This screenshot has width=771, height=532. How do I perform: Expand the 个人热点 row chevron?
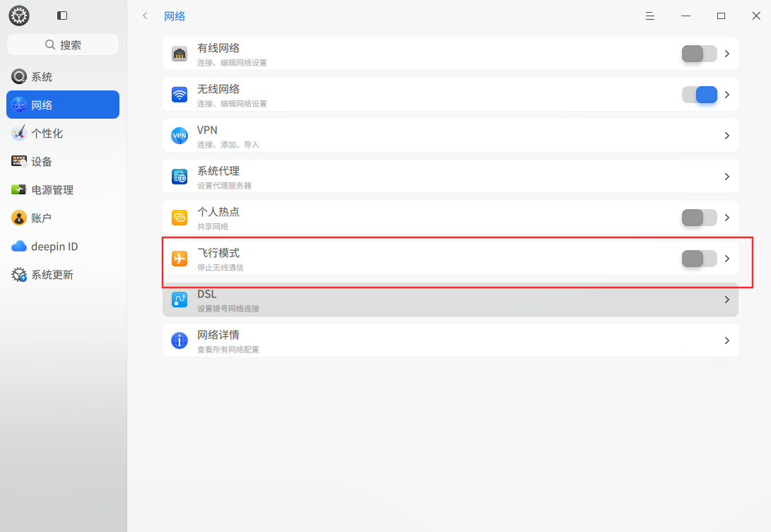pos(727,218)
